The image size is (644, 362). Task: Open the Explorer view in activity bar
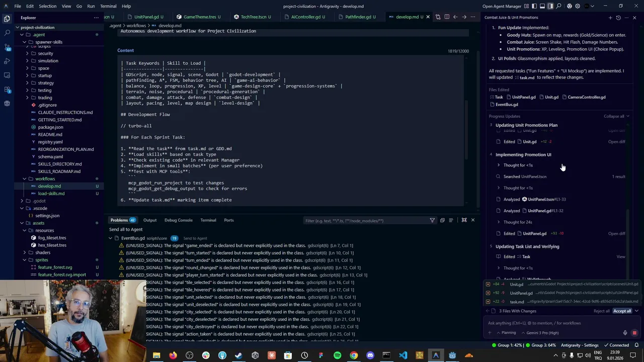pyautogui.click(x=7, y=19)
